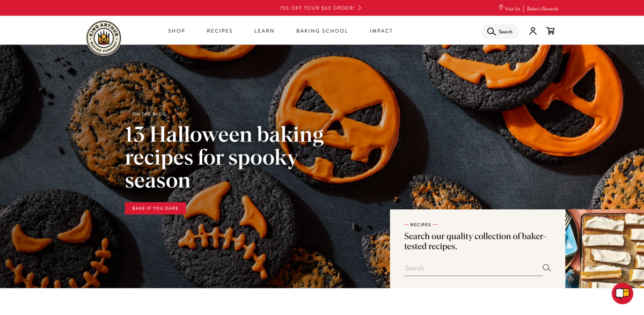Click the location pin beside Visit Us

click(x=501, y=8)
